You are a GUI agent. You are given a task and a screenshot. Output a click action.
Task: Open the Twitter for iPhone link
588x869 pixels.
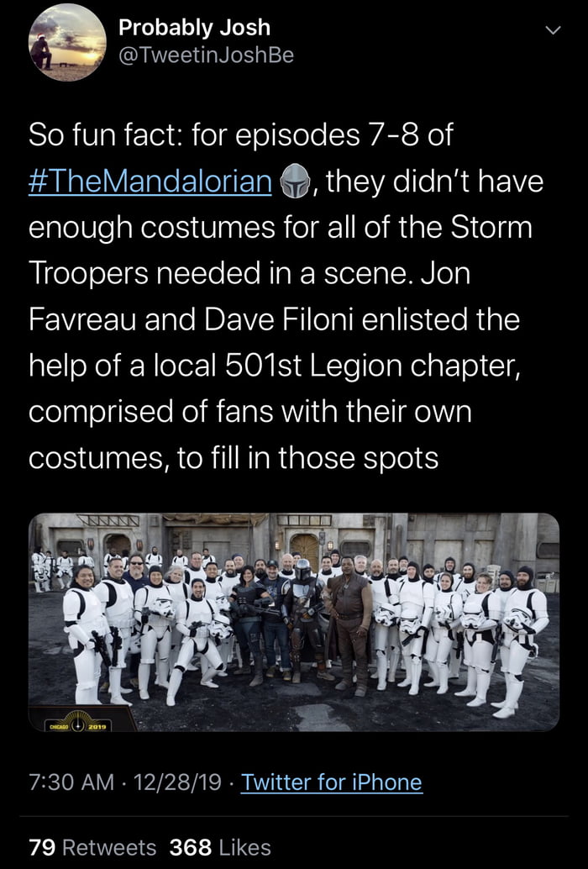click(331, 782)
